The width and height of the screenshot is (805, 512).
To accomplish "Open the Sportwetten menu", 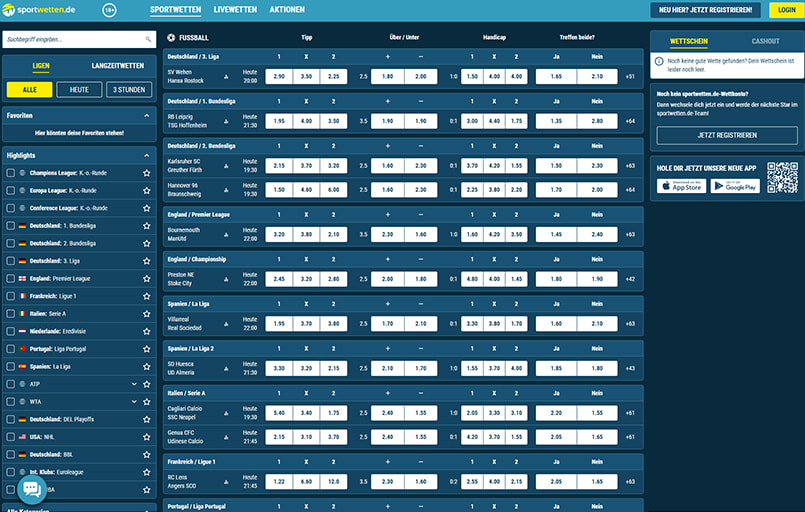I will click(x=176, y=10).
